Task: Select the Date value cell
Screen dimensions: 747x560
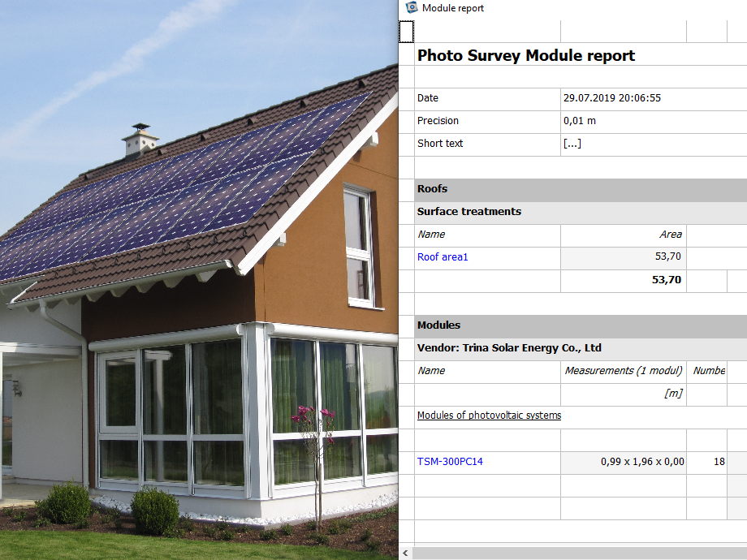Action: (x=611, y=98)
